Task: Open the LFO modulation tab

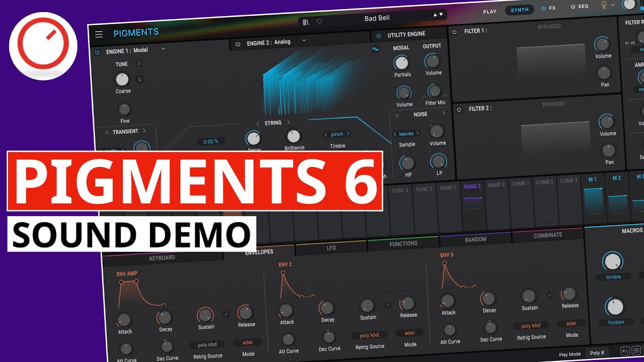Action: (x=331, y=248)
